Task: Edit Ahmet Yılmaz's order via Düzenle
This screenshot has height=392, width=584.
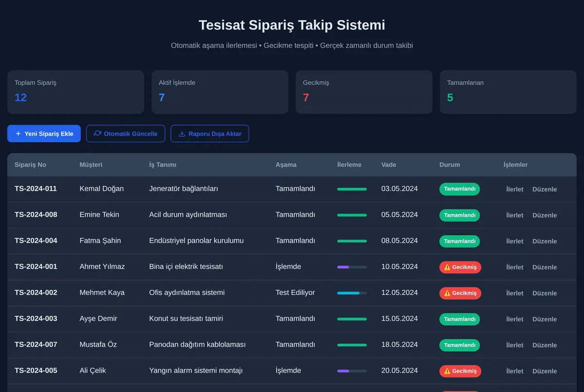Action: [545, 267]
